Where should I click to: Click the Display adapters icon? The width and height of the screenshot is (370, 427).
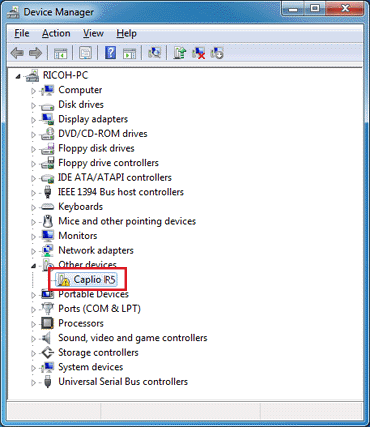pos(47,120)
